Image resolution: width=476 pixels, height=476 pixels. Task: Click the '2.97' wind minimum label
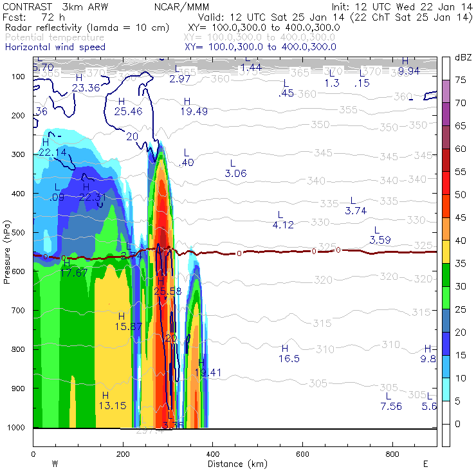pyautogui.click(x=179, y=79)
